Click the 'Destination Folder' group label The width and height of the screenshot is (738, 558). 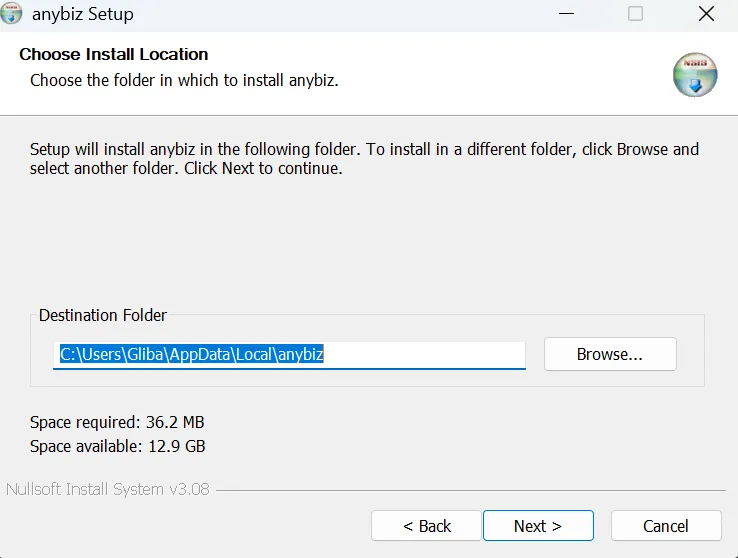coord(103,315)
